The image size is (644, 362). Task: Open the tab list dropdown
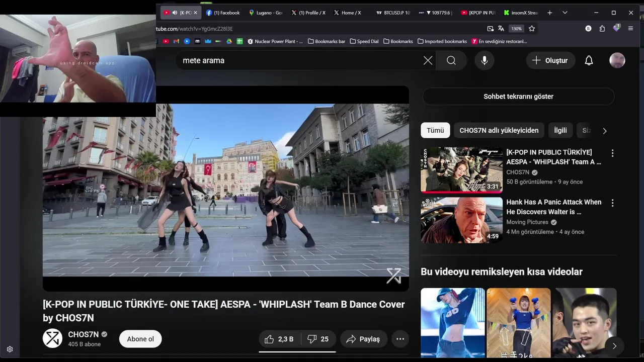pos(565,13)
